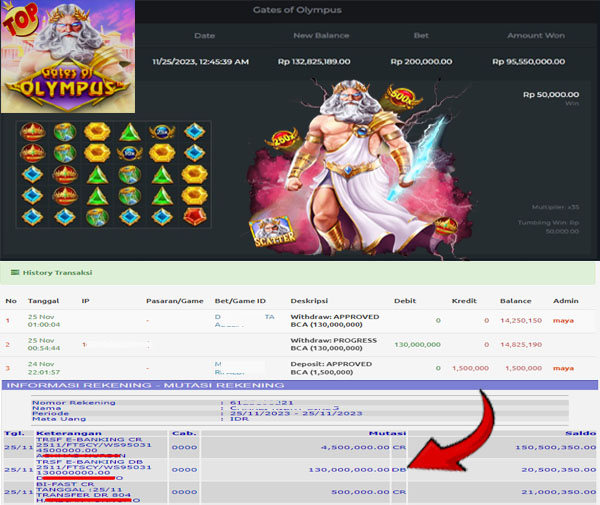The width and height of the screenshot is (600, 505).
Task: Click the Debit column header
Action: click(405, 301)
